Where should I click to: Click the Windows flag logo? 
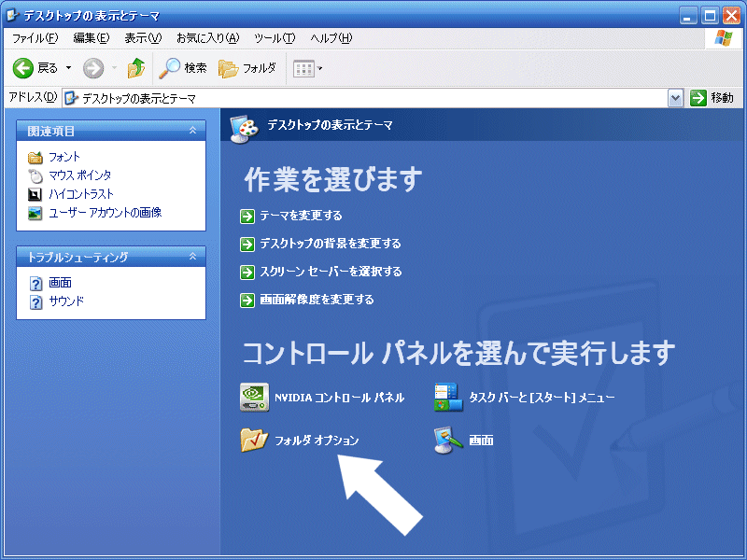[x=724, y=38]
